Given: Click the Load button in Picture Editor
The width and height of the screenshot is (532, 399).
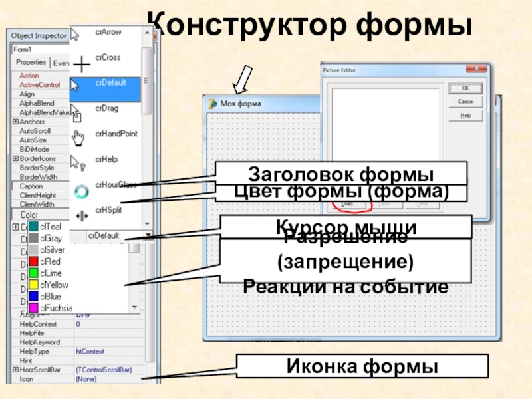Looking at the screenshot, I should tap(349, 204).
